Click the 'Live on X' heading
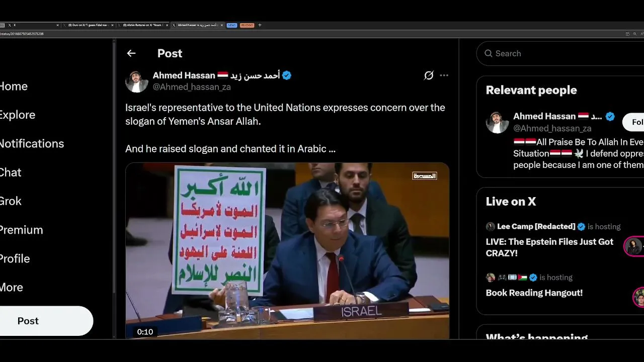 tap(511, 202)
